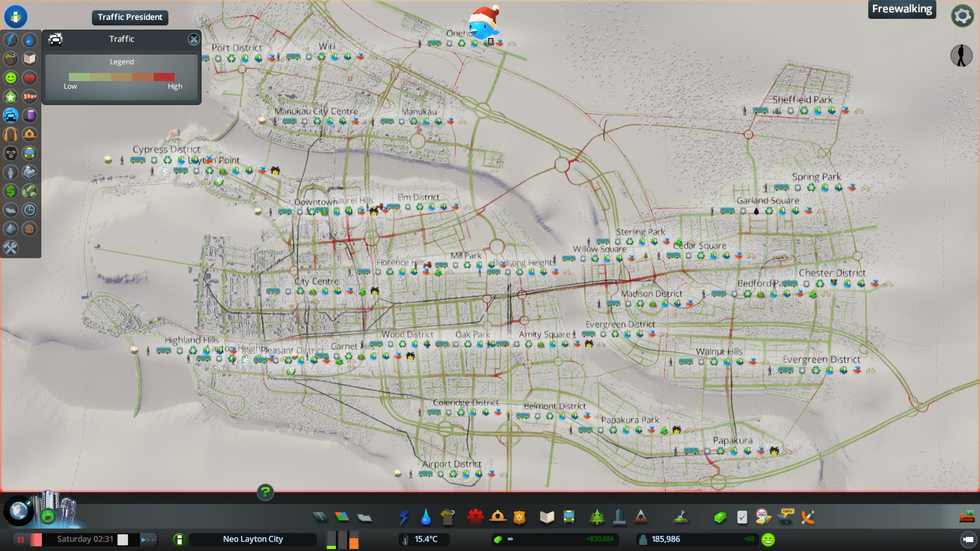Screen dimensions: 980x551
Task: Open the Economy money panel
Action: (x=720, y=517)
